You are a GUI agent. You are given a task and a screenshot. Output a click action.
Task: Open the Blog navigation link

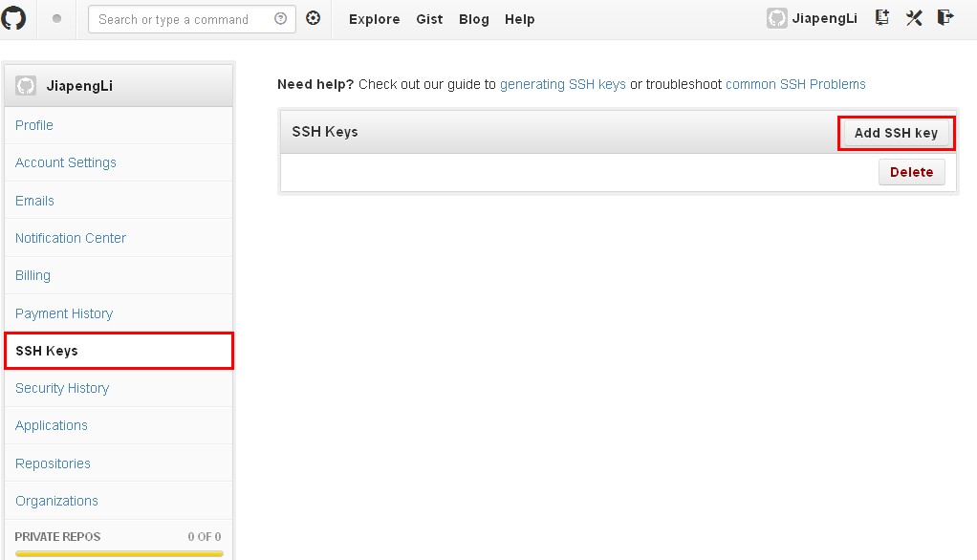(x=473, y=19)
